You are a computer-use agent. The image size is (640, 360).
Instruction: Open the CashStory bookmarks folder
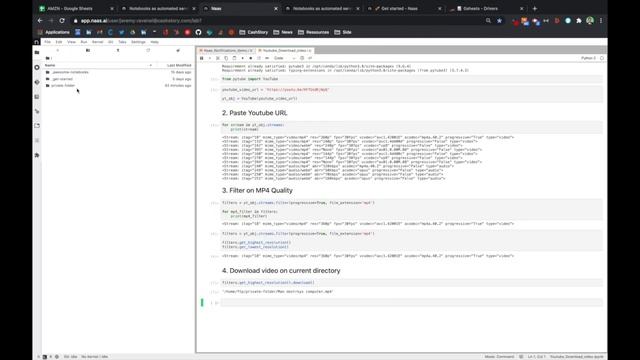pos(254,32)
